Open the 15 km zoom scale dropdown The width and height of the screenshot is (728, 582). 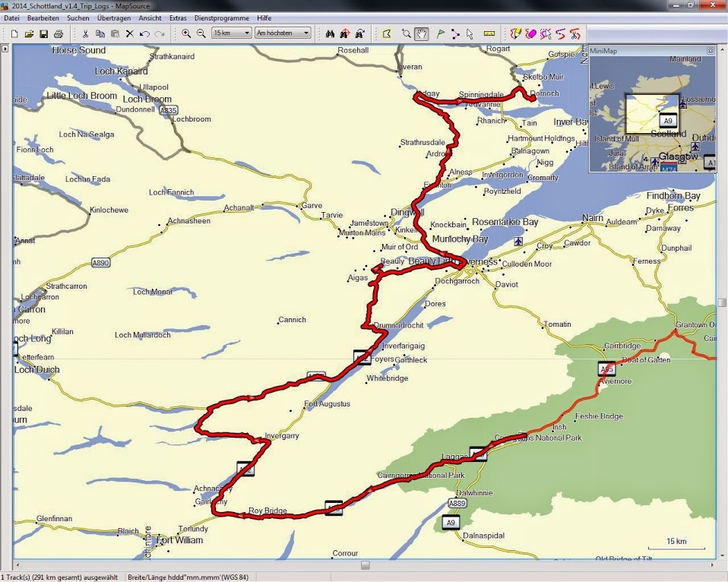[x=232, y=33]
